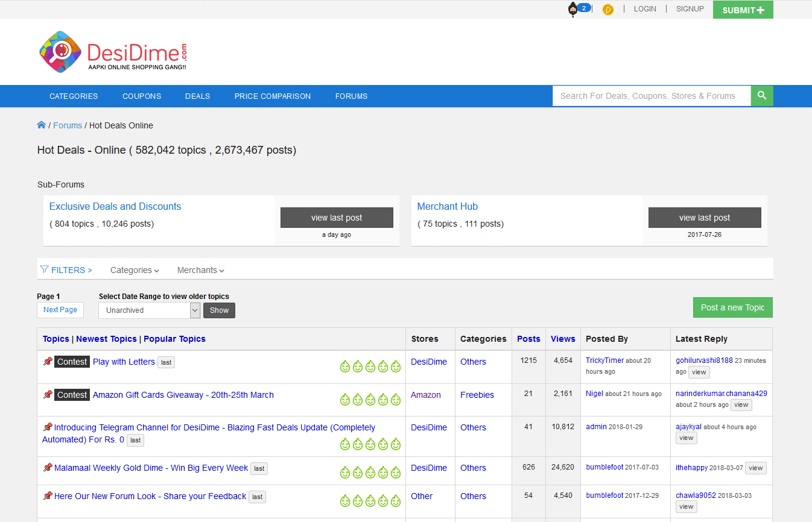
Task: Open Exclusive Deals and Discounts sub-forum
Action: (x=115, y=206)
